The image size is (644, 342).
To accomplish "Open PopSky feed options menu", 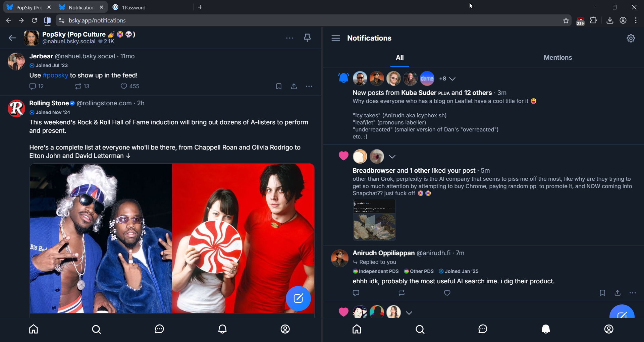I will tap(289, 38).
